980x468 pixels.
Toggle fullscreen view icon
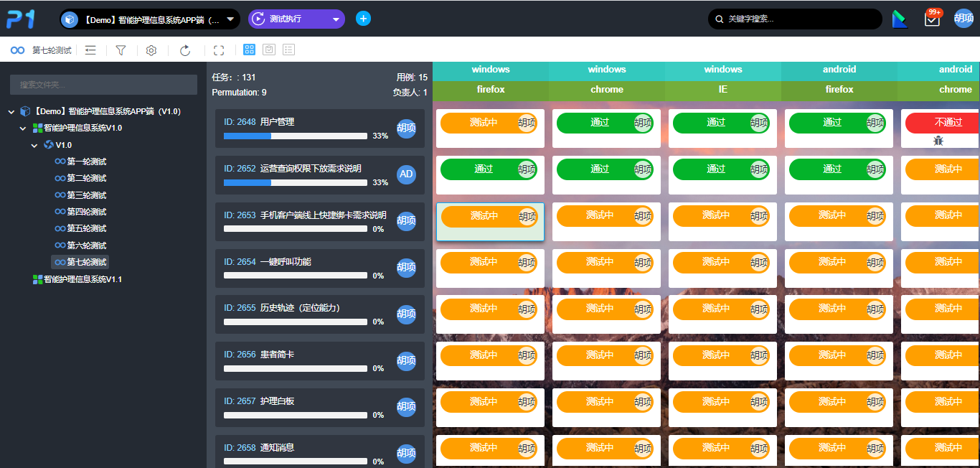219,50
